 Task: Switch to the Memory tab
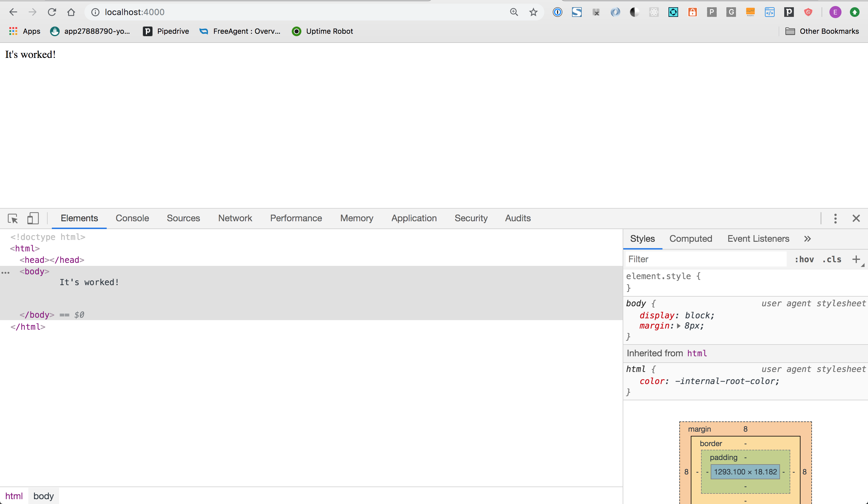[x=357, y=218]
